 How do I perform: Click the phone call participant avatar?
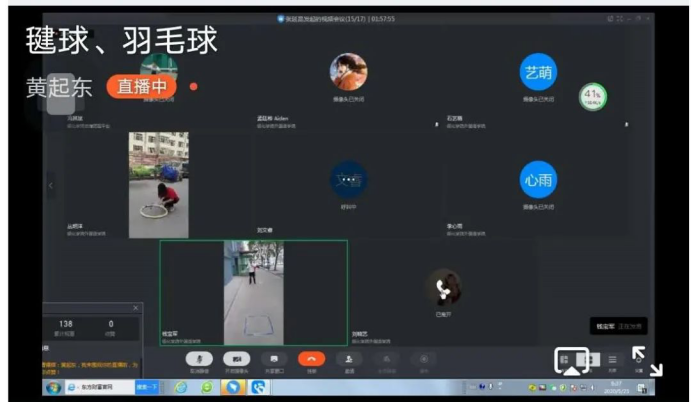(442, 288)
